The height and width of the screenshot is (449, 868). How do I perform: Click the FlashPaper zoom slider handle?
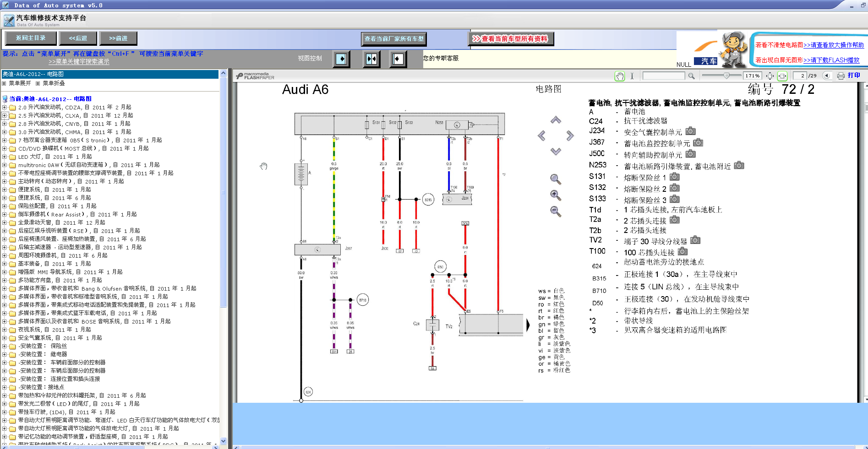tap(726, 76)
